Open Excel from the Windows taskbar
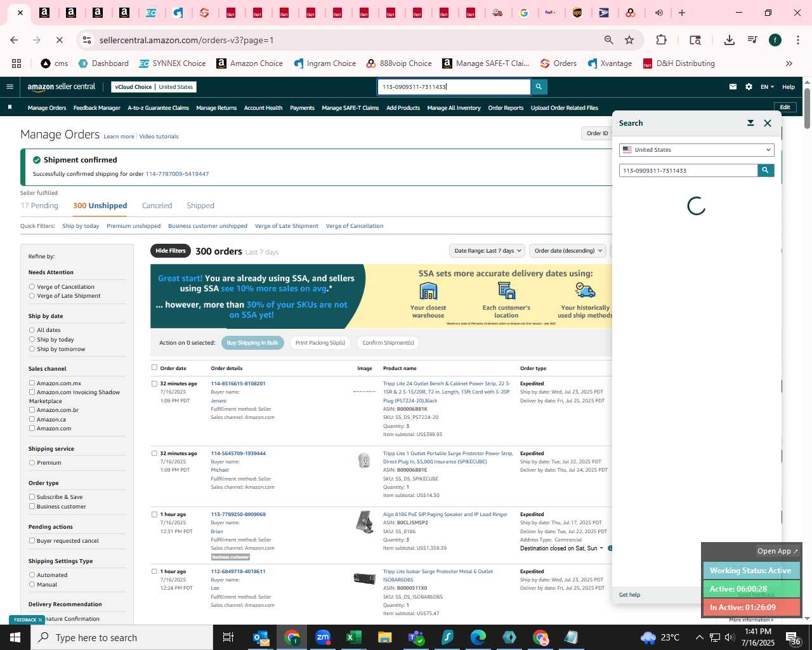The height and width of the screenshot is (650, 812). tap(353, 637)
